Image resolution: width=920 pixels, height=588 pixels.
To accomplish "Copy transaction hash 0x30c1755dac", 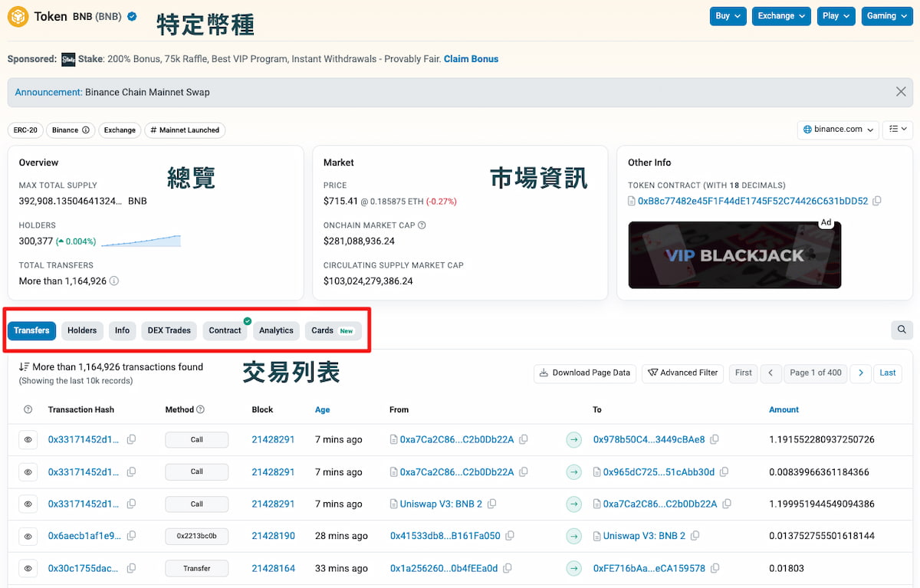I will click(x=132, y=568).
